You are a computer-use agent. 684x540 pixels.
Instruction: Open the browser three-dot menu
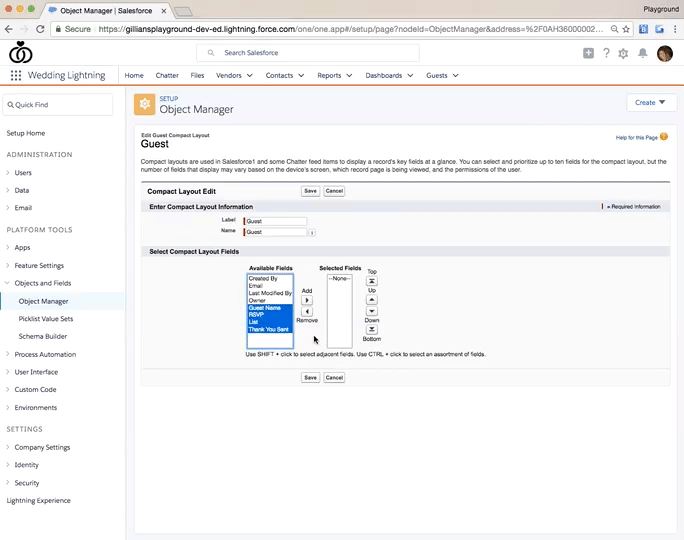675,29
